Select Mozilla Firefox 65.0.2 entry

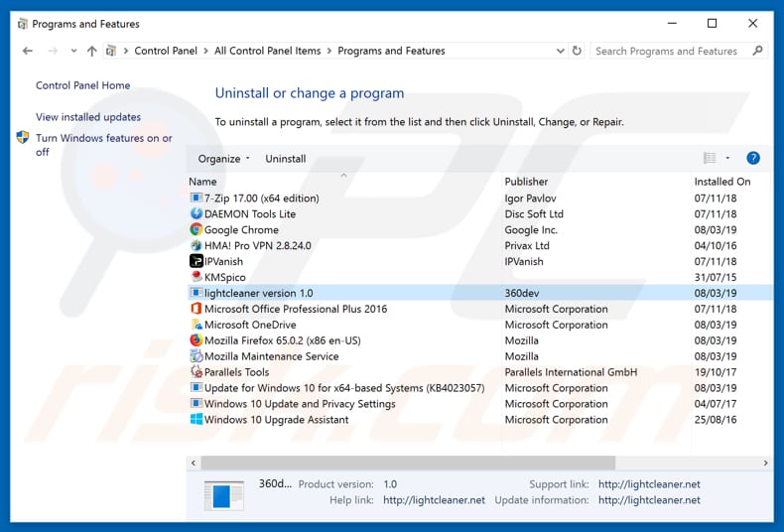[283, 340]
